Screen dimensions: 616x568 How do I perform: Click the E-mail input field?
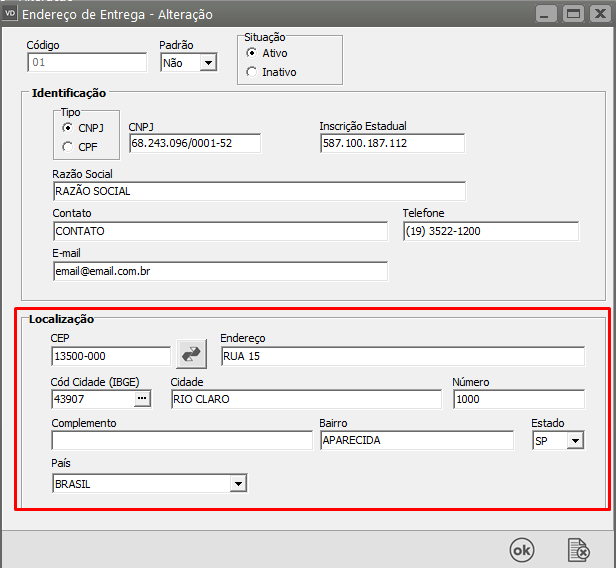coord(219,271)
